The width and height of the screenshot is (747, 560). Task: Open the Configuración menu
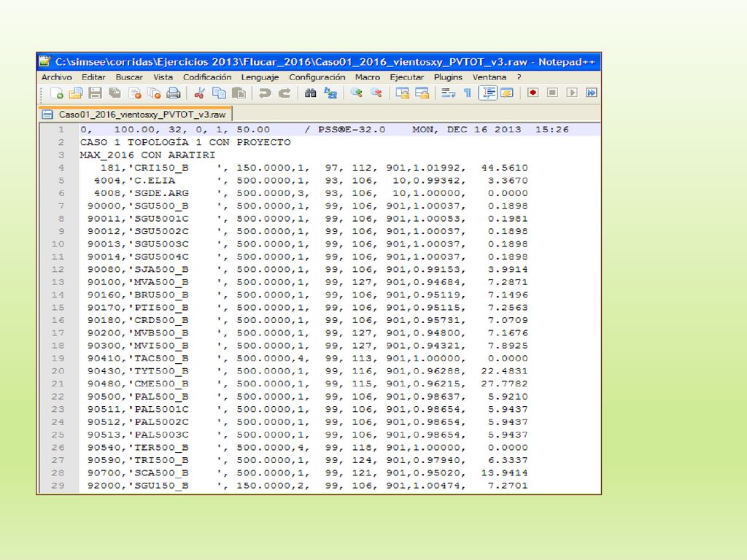pos(317,77)
